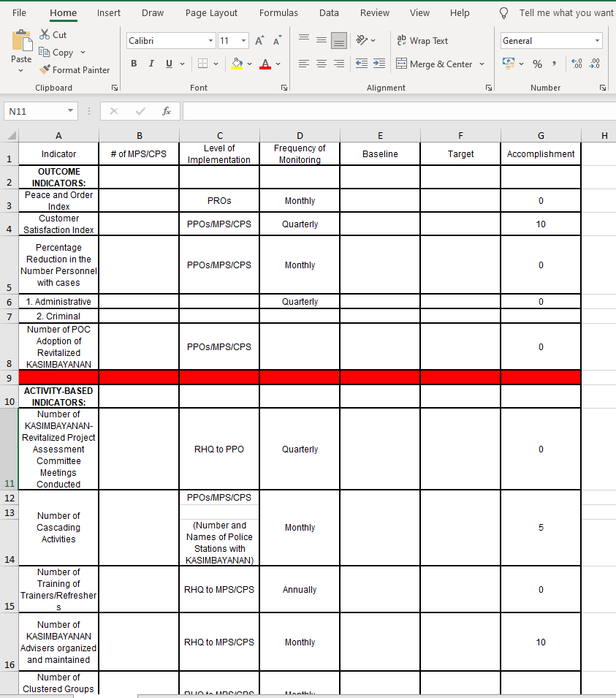Open the Paste options arrow
616x698 pixels.
click(x=21, y=70)
